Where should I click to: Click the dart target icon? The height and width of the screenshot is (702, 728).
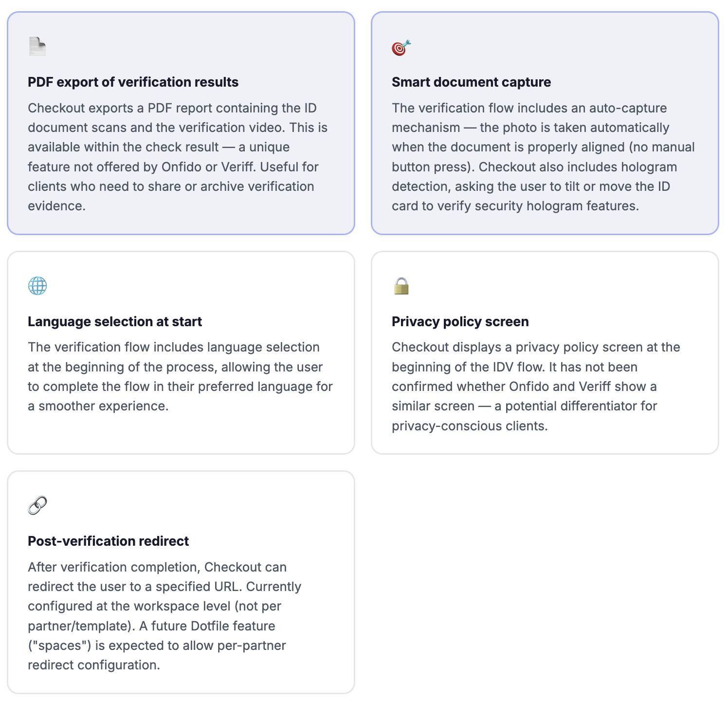401,47
